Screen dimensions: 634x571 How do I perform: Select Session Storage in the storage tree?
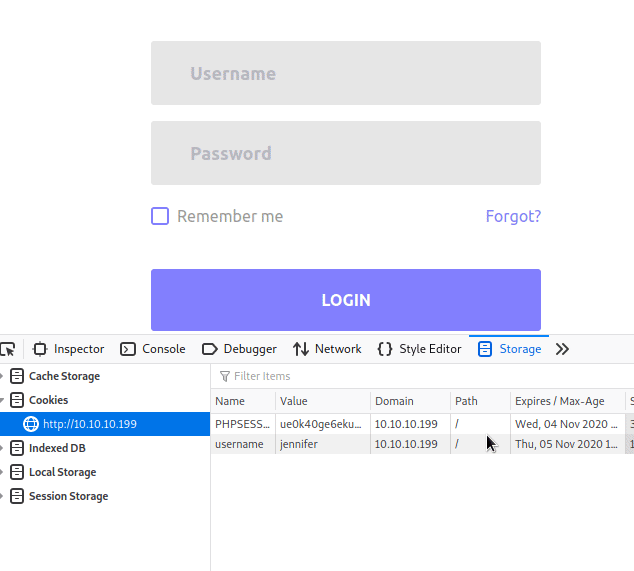tap(68, 496)
